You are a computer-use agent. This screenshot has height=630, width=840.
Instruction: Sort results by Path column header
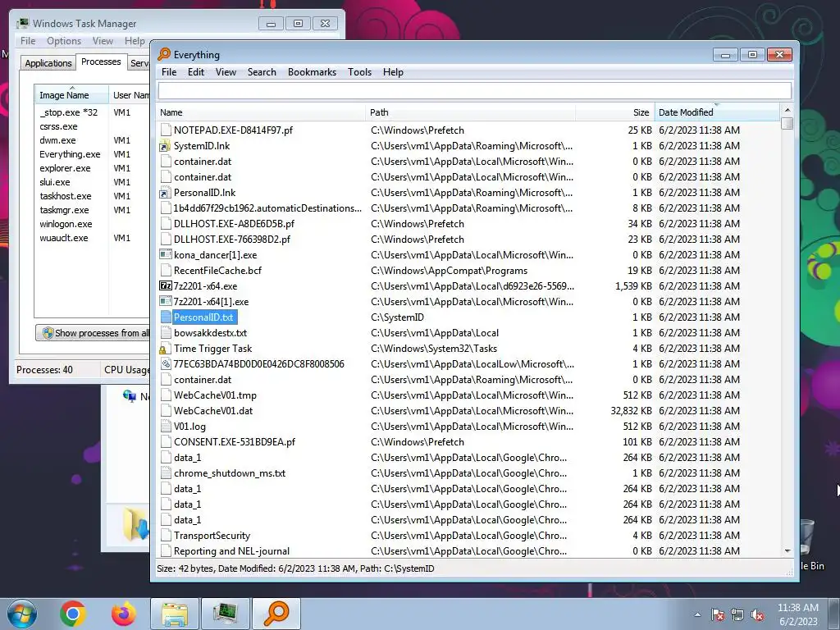coord(470,112)
